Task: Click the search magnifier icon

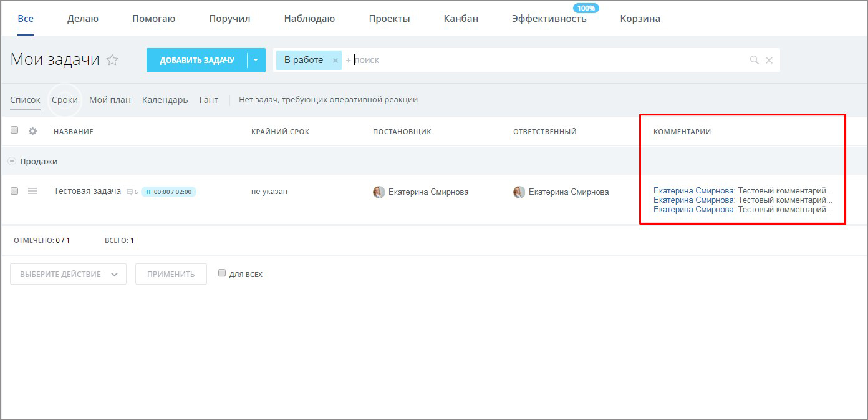Action: point(755,60)
